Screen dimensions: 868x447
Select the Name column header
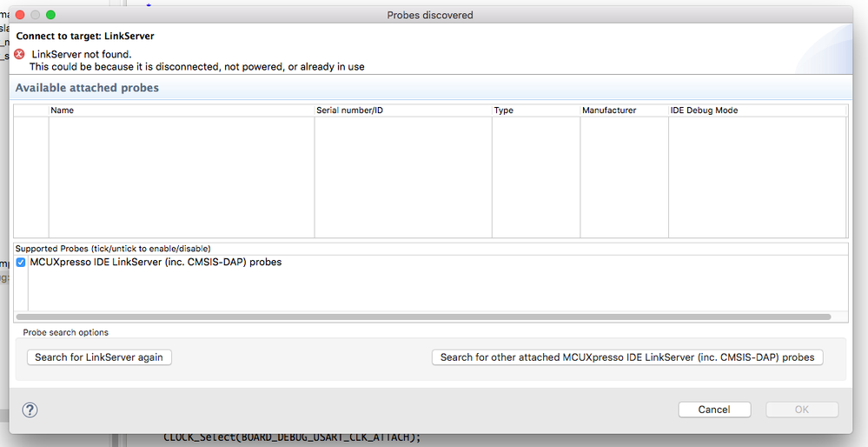point(182,110)
